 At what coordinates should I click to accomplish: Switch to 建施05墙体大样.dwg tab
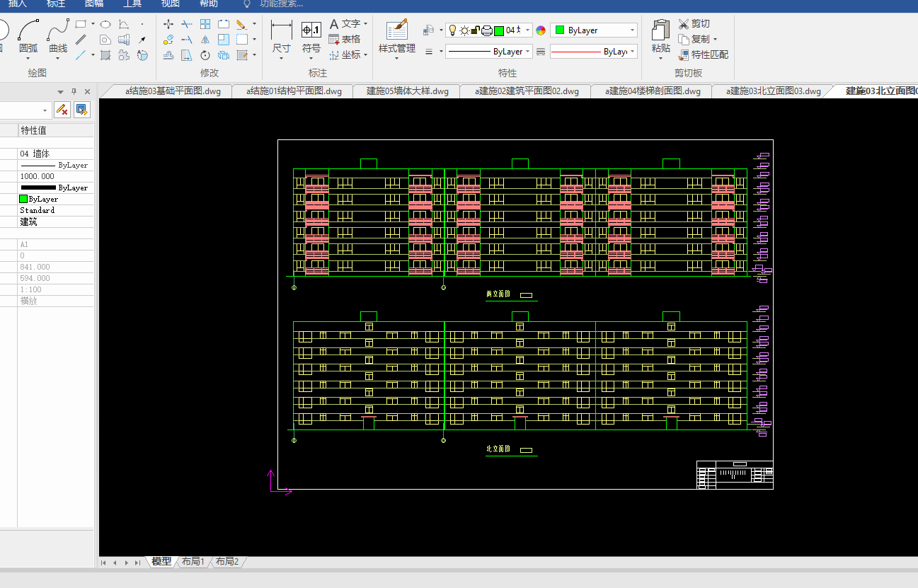pos(408,91)
